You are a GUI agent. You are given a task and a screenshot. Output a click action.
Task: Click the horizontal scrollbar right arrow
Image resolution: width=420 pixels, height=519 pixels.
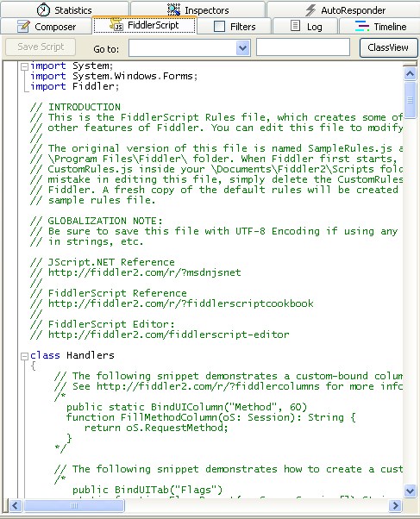tap(395, 505)
